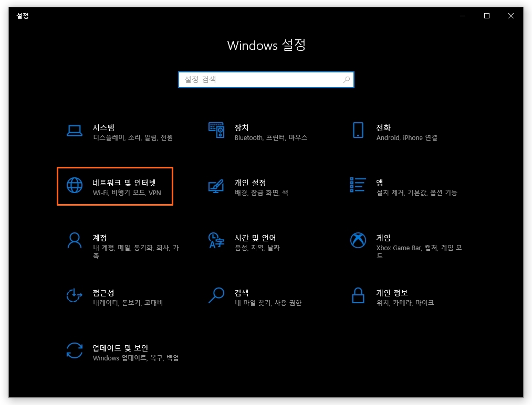Open the 장치 category title

241,128
